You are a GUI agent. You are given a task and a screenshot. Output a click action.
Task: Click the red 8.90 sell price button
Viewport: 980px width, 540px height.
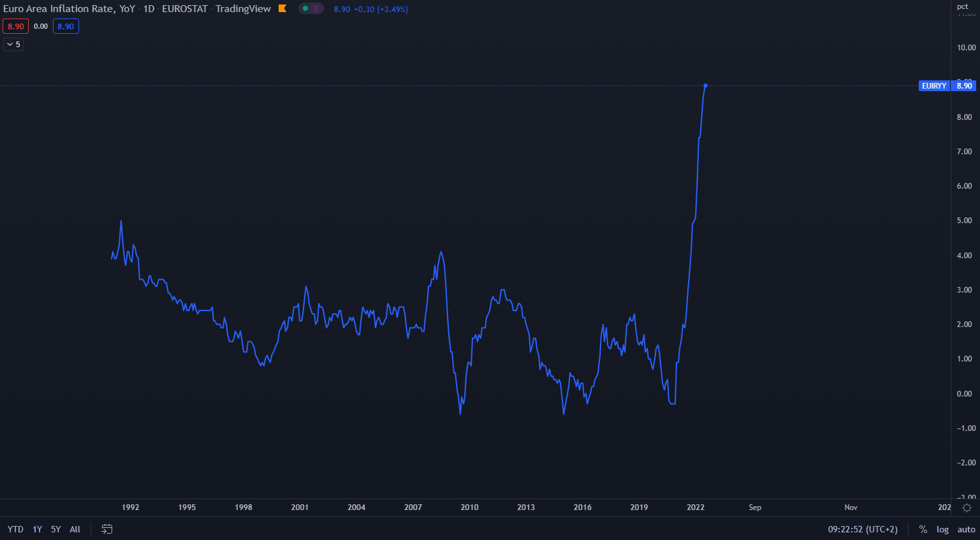coord(15,26)
